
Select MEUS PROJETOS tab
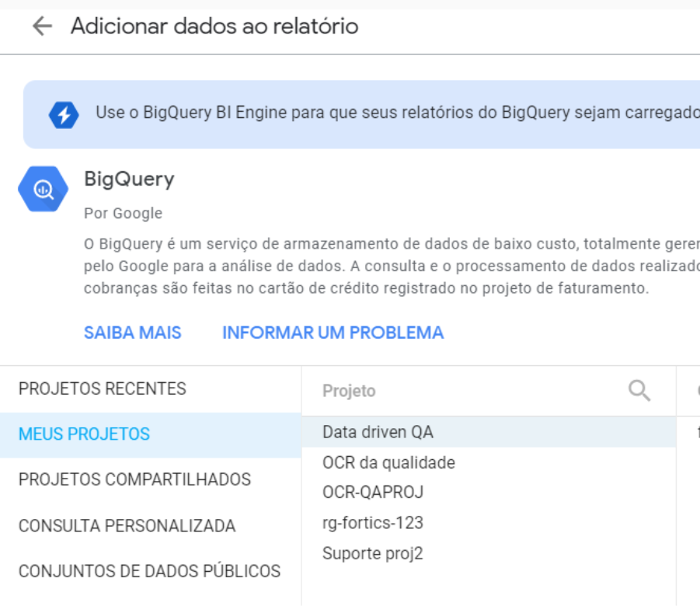coord(151,434)
